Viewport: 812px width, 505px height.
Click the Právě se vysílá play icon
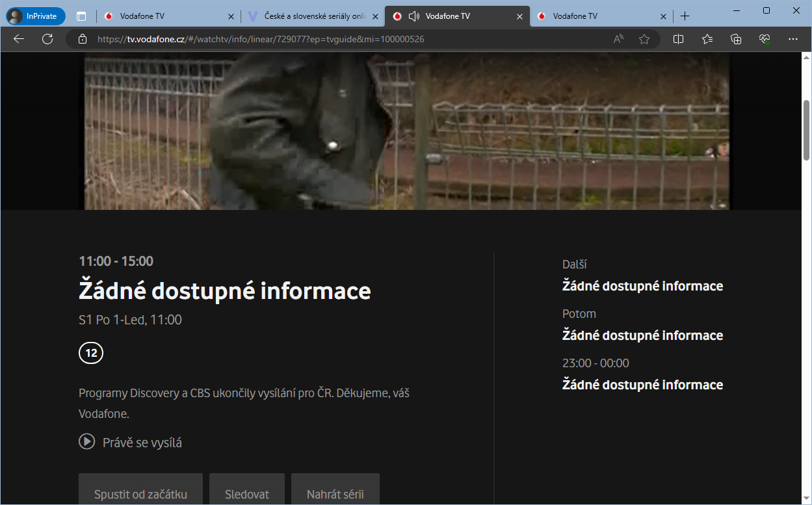coord(86,442)
